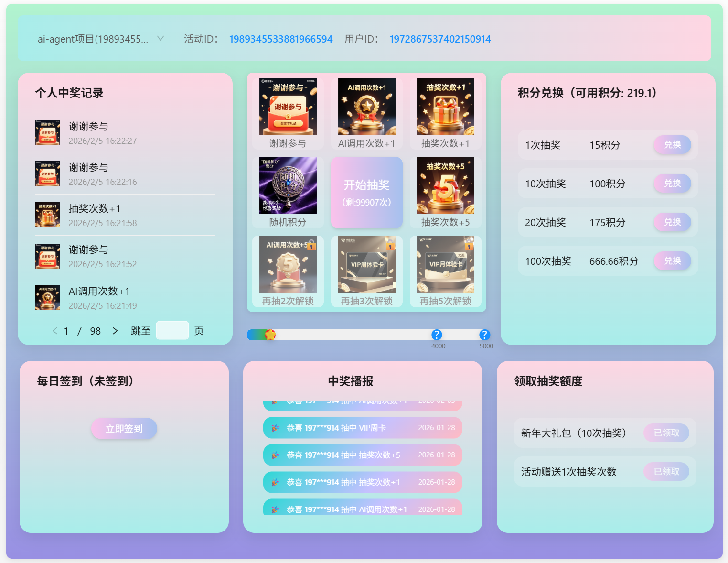Go to next page of 个人中奖记录
The height and width of the screenshot is (563, 728).
click(x=115, y=330)
